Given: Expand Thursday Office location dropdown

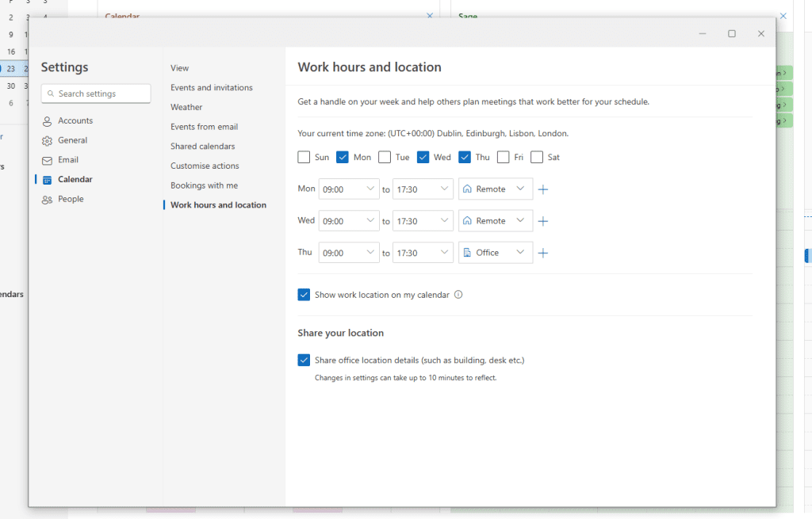Looking at the screenshot, I should (495, 253).
